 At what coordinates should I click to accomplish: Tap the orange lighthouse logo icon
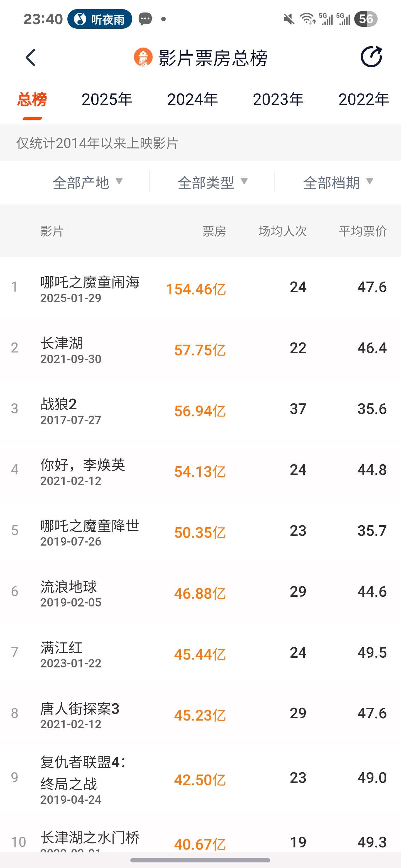pyautogui.click(x=143, y=57)
